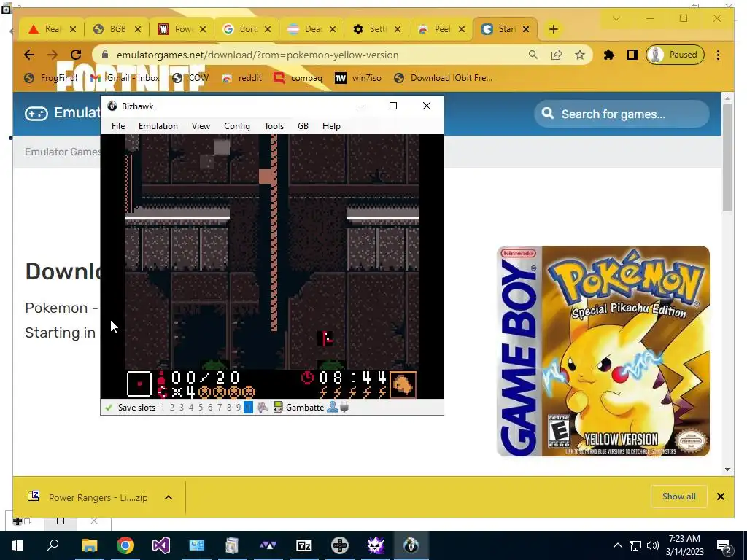The image size is (747, 560).
Task: Open the Emulation menu in Bizhawk
Action: click(x=158, y=126)
